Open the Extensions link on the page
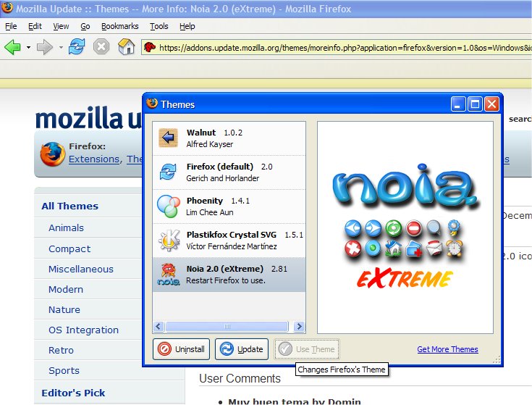This screenshot has width=532, height=405. point(94,159)
